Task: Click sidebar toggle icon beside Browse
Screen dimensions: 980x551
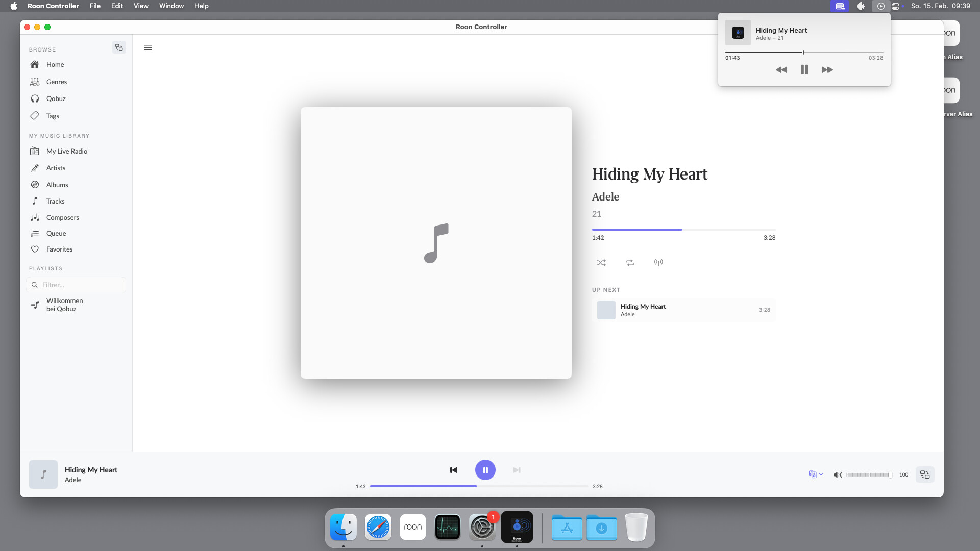Action: coord(119,47)
